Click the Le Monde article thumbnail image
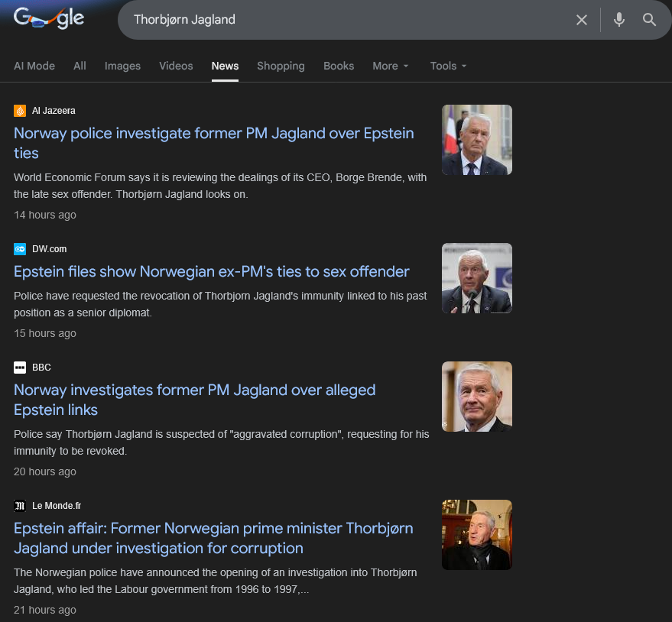672x622 pixels. pos(477,535)
